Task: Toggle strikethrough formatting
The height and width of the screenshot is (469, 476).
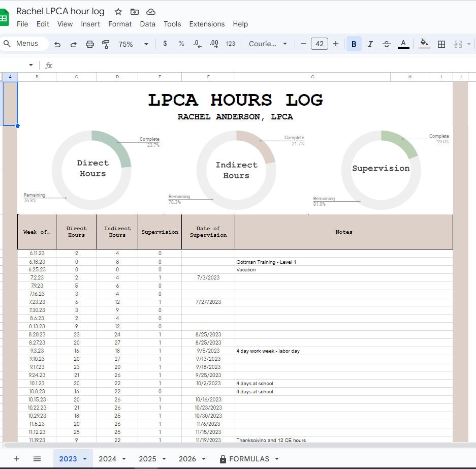Action: [x=386, y=44]
